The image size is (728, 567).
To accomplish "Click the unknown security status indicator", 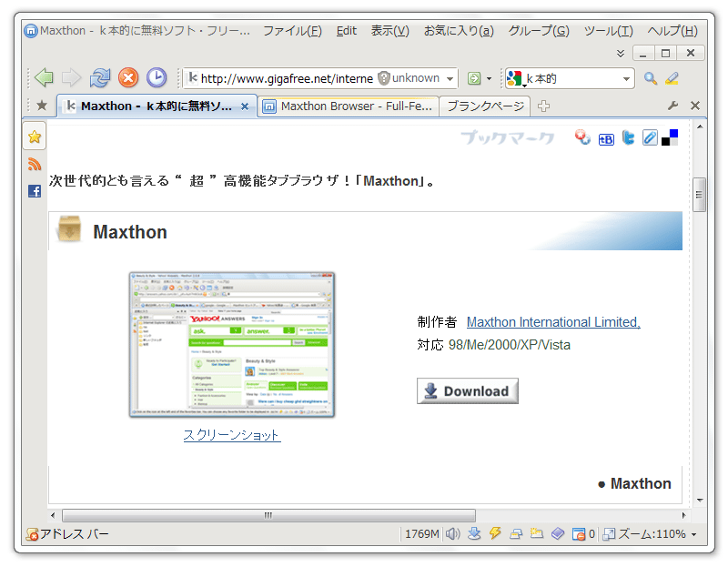I will coord(409,78).
